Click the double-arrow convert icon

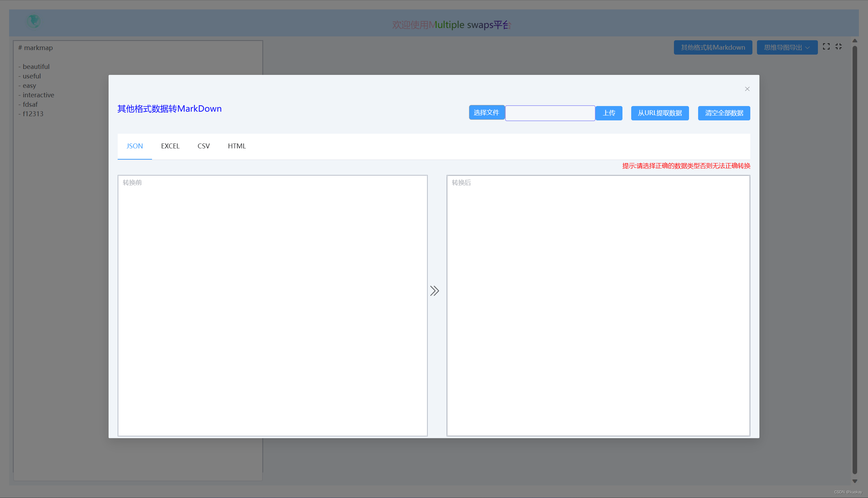(434, 291)
